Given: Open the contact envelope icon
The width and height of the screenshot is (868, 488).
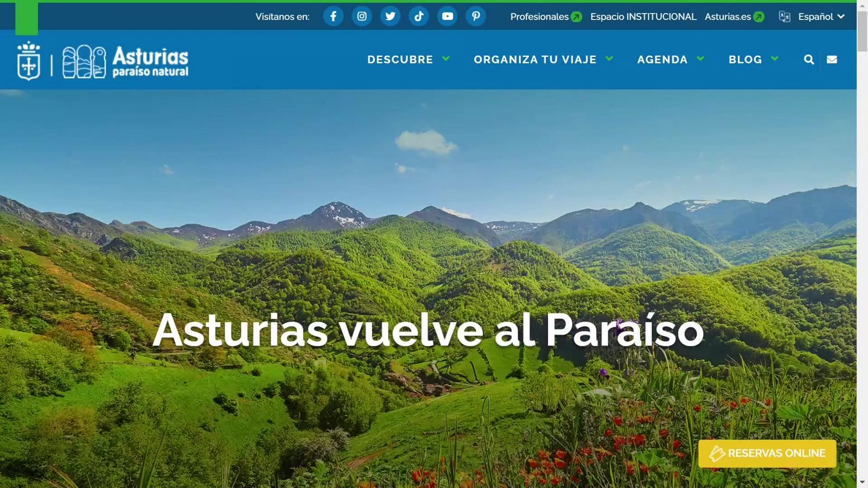Looking at the screenshot, I should 832,60.
